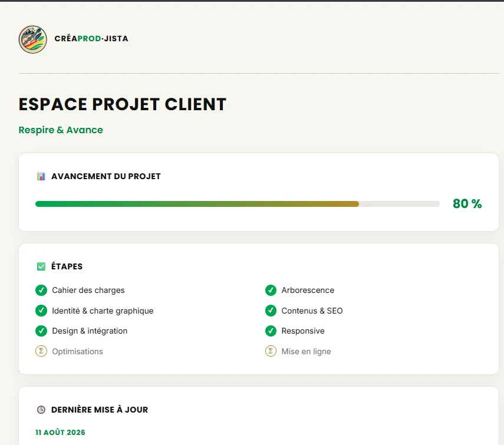Click the Identité & charte graphique label
The width and height of the screenshot is (504, 445).
pyautogui.click(x=103, y=311)
